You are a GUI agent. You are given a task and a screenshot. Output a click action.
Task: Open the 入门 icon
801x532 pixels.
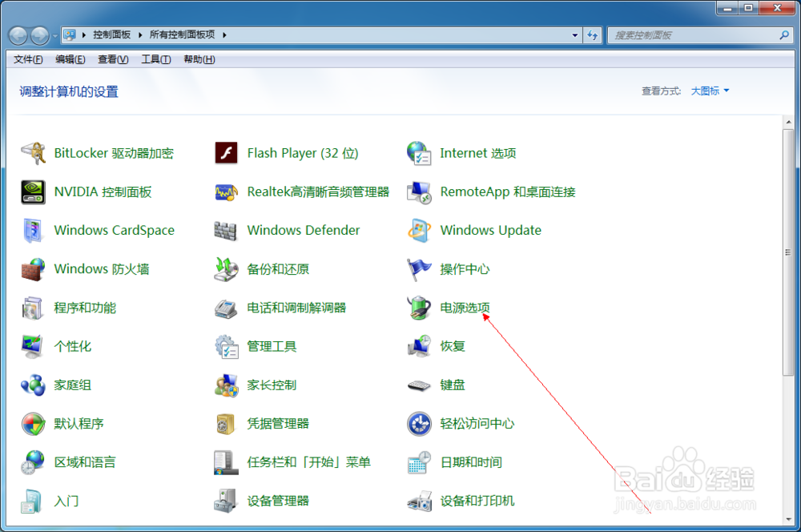pyautogui.click(x=33, y=501)
